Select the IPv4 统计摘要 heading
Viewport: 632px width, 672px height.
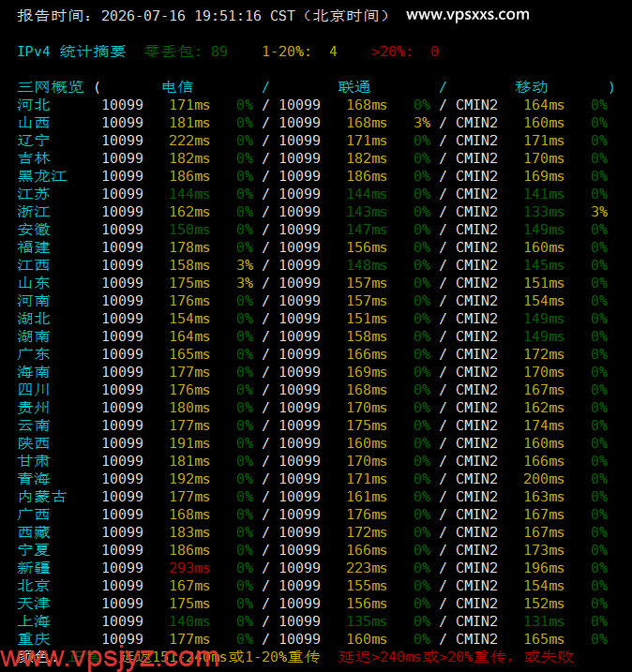[71, 52]
